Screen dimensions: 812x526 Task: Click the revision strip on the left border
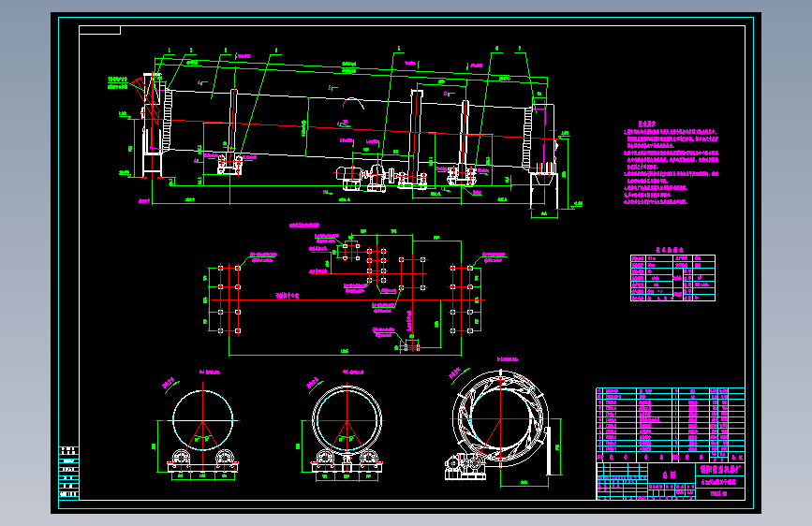69,473
